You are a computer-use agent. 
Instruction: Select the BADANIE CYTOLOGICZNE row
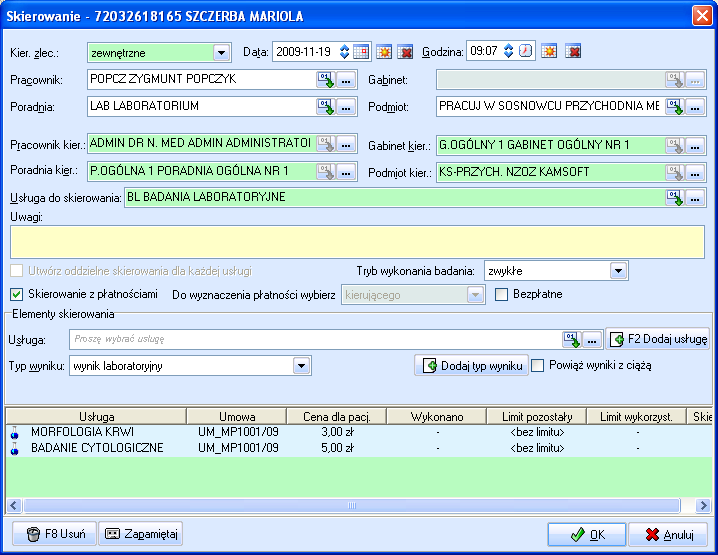(x=359, y=448)
